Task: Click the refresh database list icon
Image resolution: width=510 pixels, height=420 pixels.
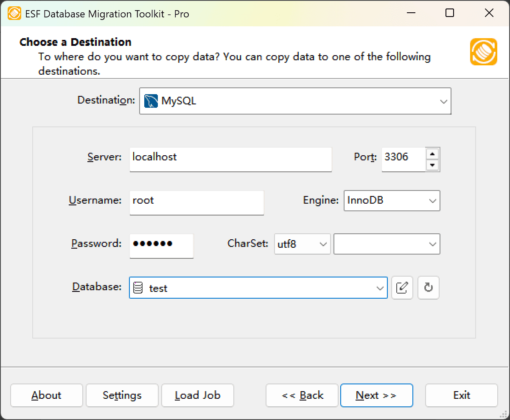Action: coord(428,288)
